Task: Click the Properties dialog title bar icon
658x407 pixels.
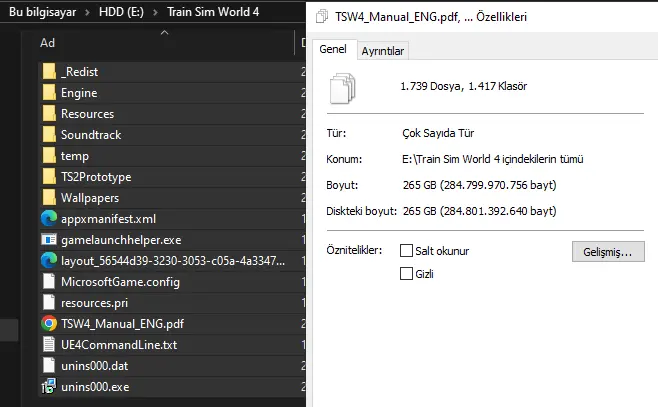Action: [x=322, y=16]
